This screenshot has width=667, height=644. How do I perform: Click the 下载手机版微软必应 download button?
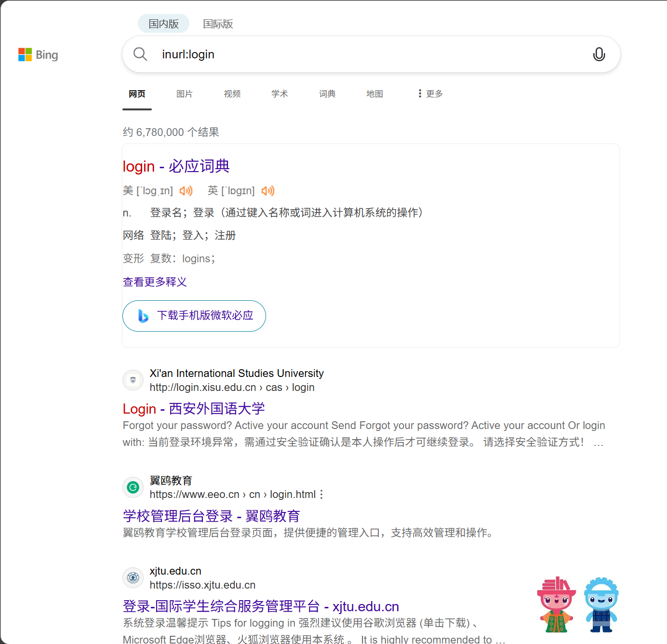tap(194, 316)
